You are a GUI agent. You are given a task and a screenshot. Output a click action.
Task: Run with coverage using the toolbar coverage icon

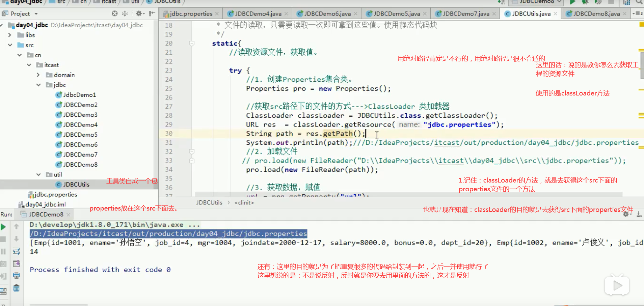click(x=598, y=2)
